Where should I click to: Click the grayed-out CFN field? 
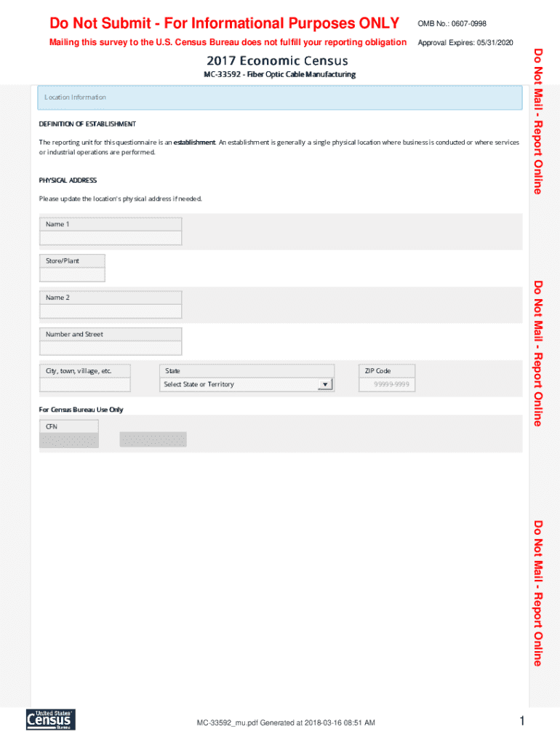69,440
